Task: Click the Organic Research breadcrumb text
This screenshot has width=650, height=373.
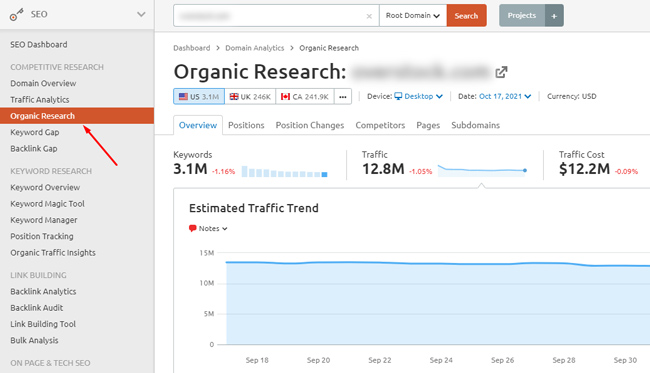Action: [329, 48]
